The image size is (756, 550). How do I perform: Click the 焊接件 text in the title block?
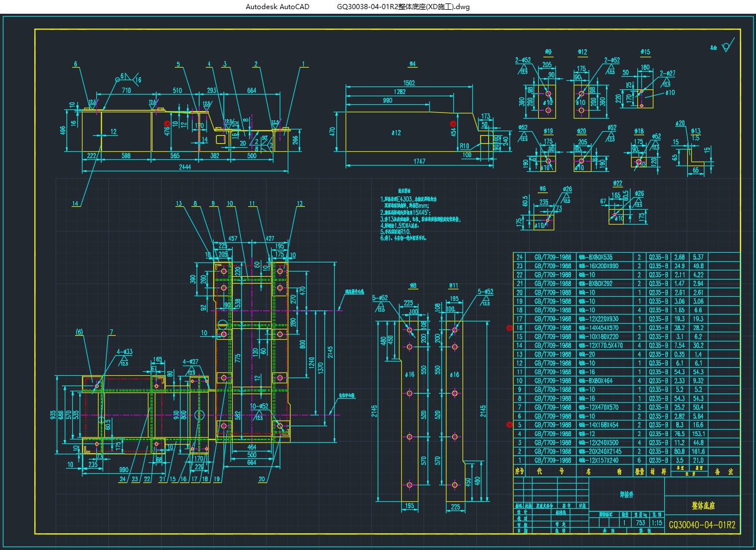[x=626, y=494]
